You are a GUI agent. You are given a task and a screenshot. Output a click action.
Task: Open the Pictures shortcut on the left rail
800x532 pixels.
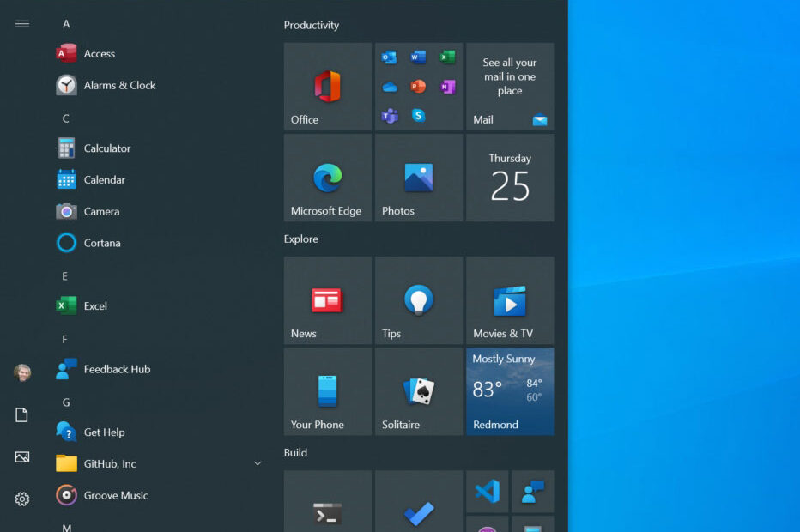coord(21,456)
